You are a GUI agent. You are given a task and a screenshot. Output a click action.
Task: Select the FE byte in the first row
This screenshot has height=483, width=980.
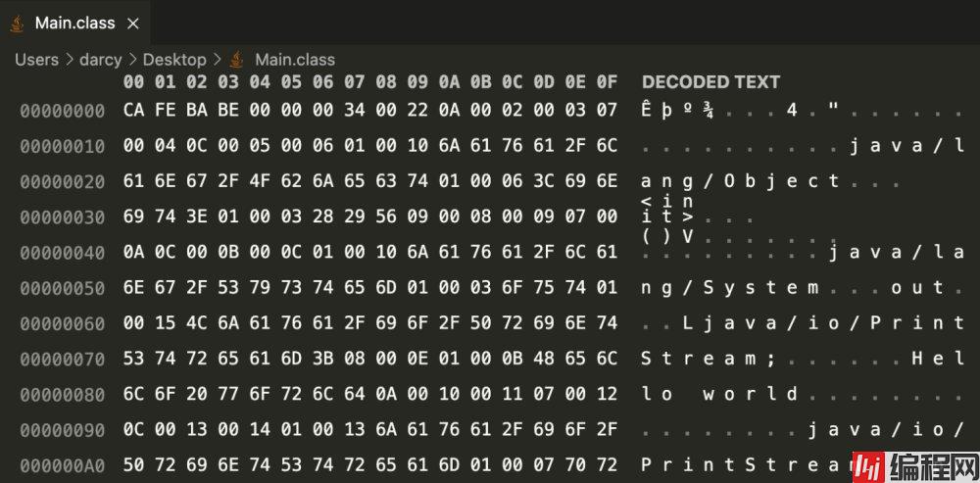[x=166, y=111]
